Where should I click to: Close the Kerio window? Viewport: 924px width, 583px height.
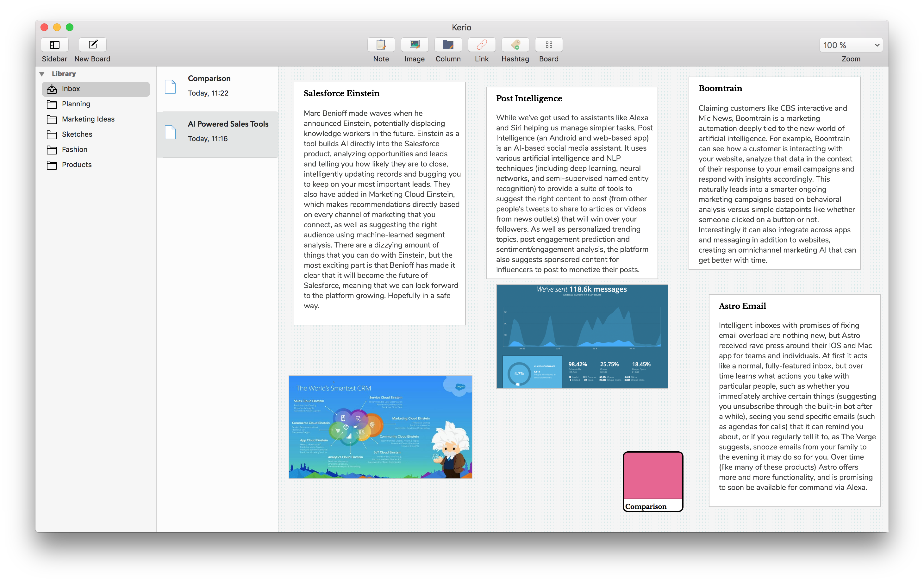(44, 27)
